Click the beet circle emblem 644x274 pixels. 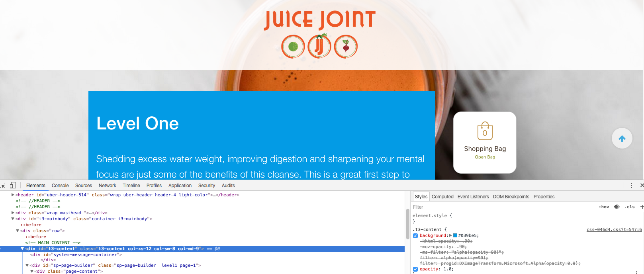click(x=346, y=47)
